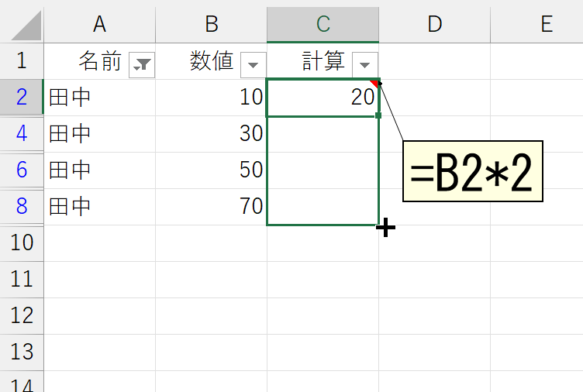Select row 8 header
Screen dimensions: 583x392
pos(22,206)
